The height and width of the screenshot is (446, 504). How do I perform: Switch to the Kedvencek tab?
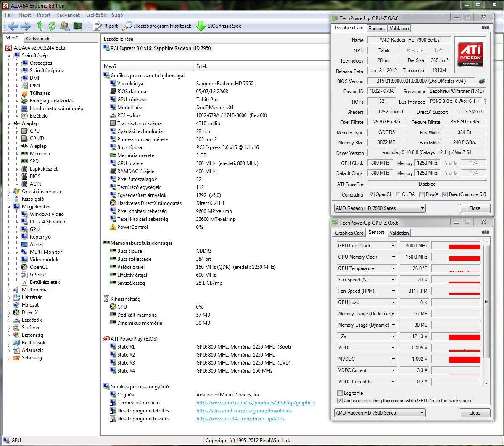[x=37, y=39]
